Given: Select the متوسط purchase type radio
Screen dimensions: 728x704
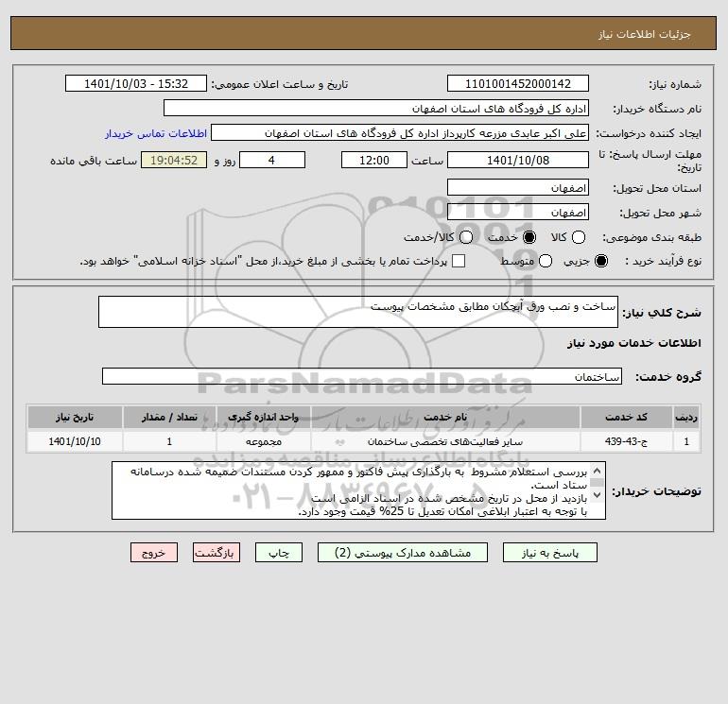Looking at the screenshot, I should (546, 261).
